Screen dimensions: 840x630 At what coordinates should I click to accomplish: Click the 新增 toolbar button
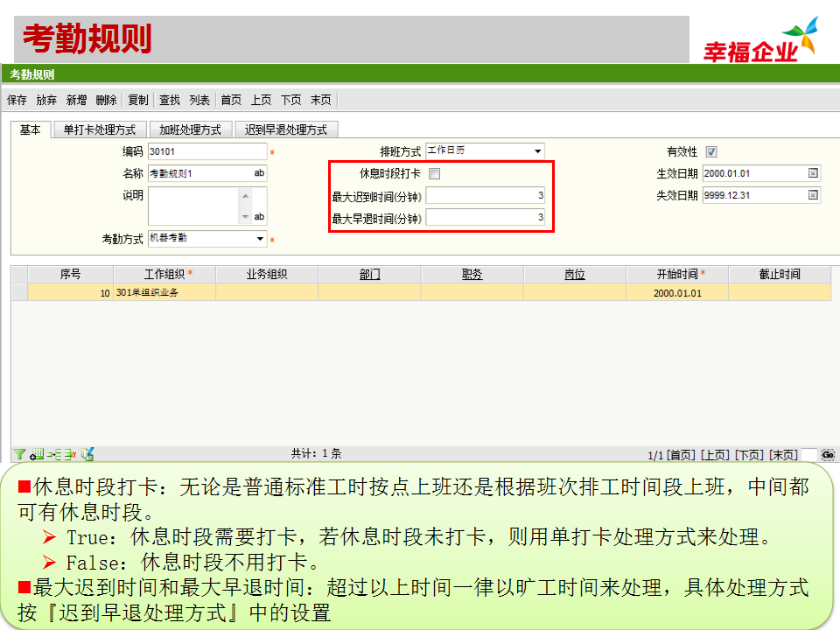pyautogui.click(x=76, y=100)
